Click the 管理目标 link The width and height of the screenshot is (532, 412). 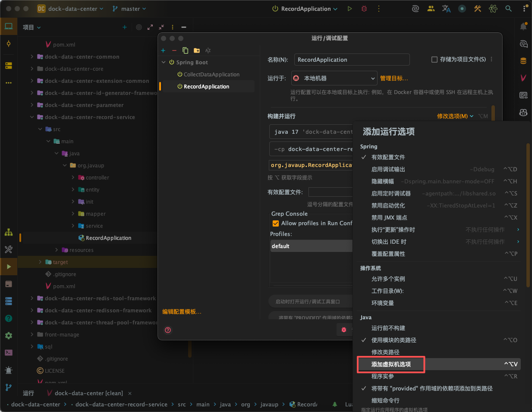393,79
